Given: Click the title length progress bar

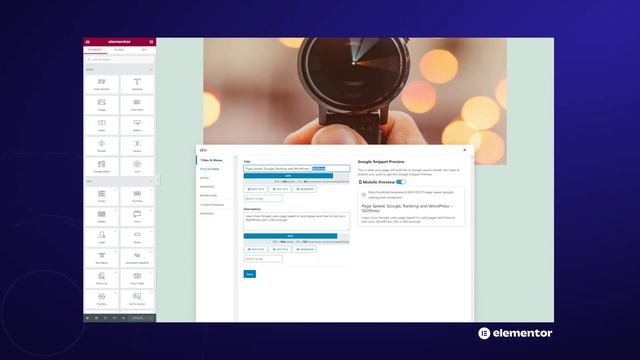Looking at the screenshot, I should click(x=296, y=176).
